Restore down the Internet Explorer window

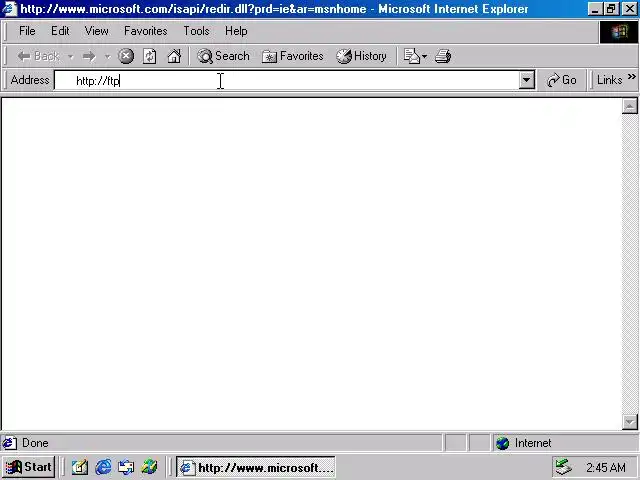tap(611, 9)
